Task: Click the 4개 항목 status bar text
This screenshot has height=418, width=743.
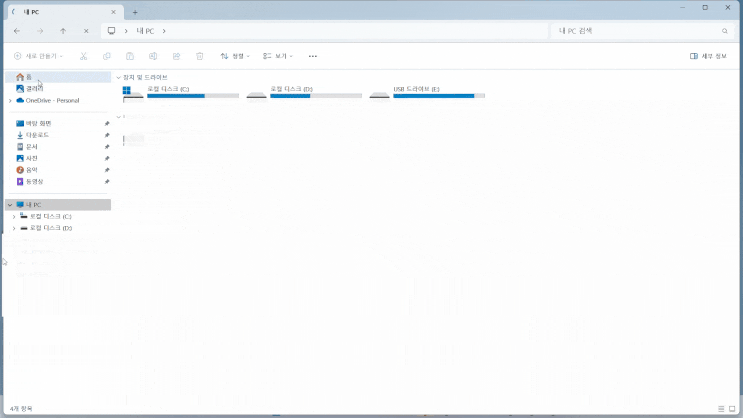Action: [x=21, y=409]
